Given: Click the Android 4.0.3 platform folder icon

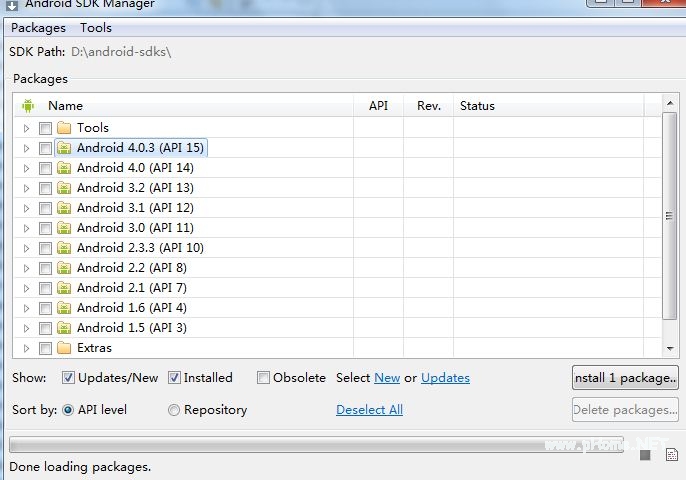Looking at the screenshot, I should (x=64, y=148).
